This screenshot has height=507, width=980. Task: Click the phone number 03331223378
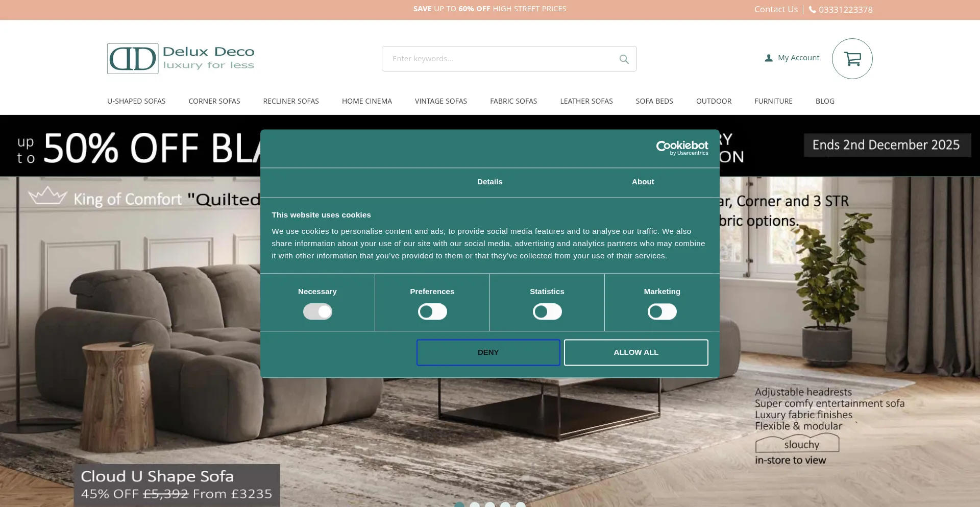click(x=845, y=10)
